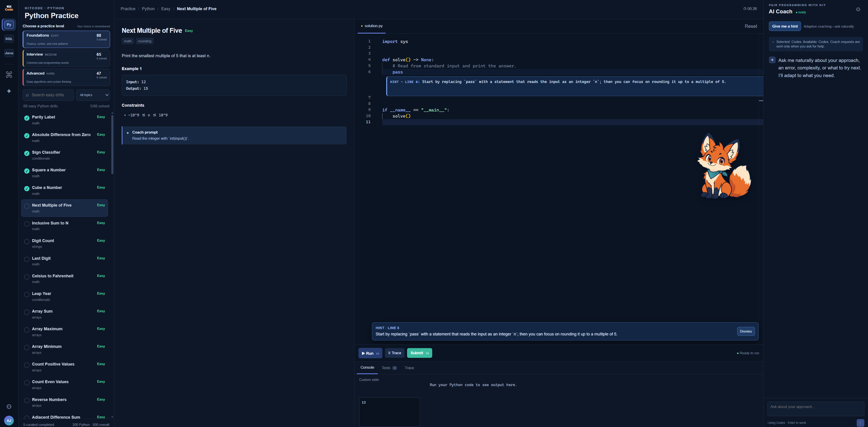The height and width of the screenshot is (427, 868).
Task: Open the AJ user avatar
Action: [9, 420]
